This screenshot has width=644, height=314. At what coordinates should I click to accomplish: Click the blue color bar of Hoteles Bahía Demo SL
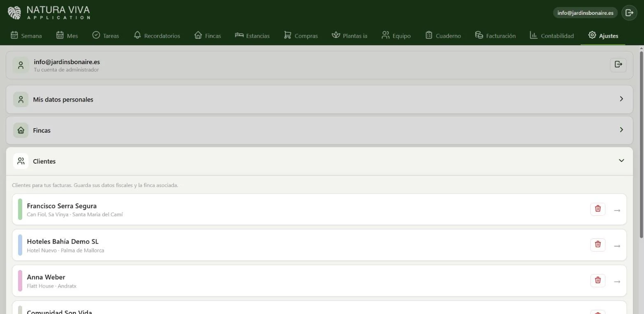(20, 245)
